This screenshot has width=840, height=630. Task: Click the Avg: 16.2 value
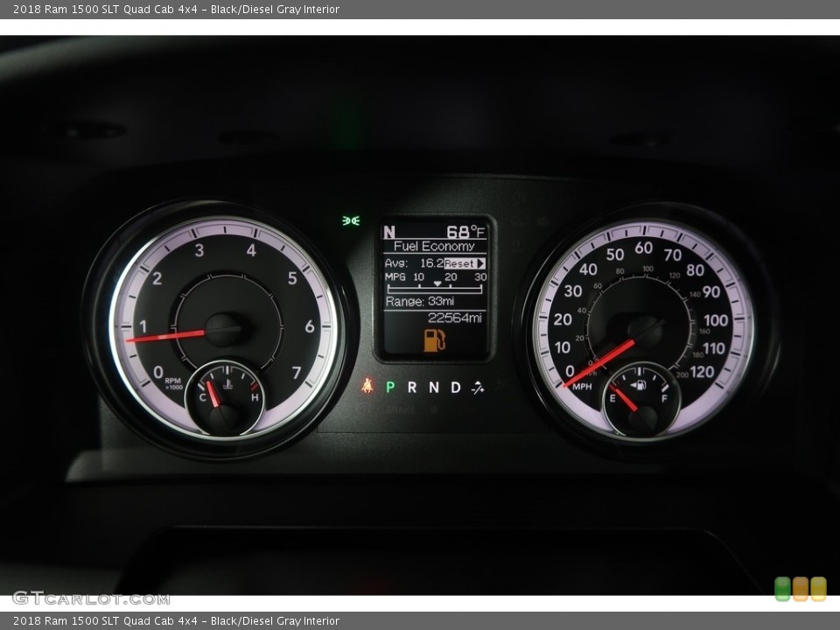point(414,263)
